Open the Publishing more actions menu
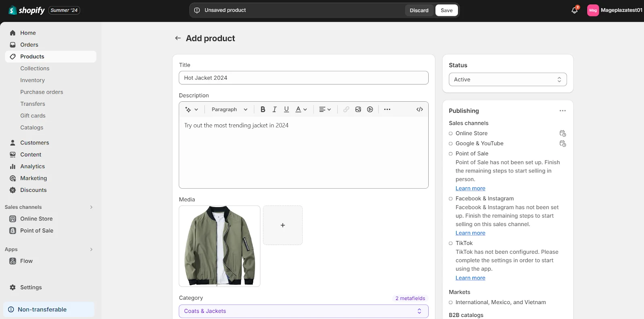Screen dimensions: 644x319 click(563, 111)
